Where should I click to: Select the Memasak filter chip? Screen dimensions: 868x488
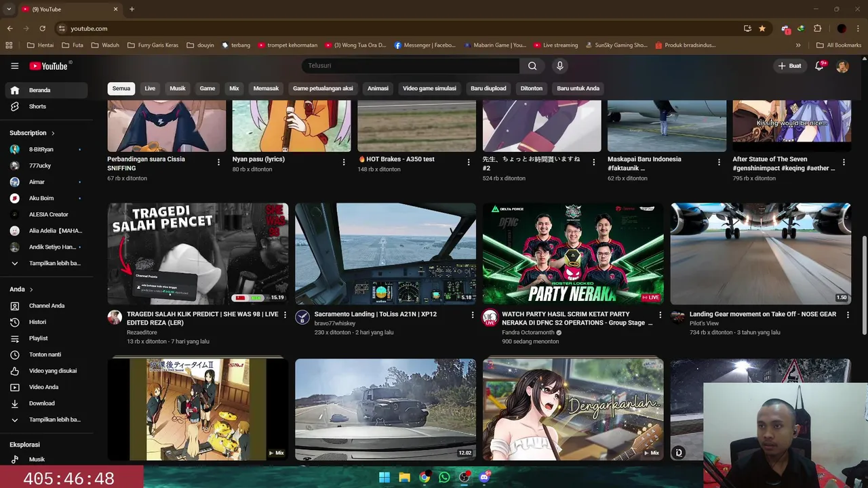point(266,88)
